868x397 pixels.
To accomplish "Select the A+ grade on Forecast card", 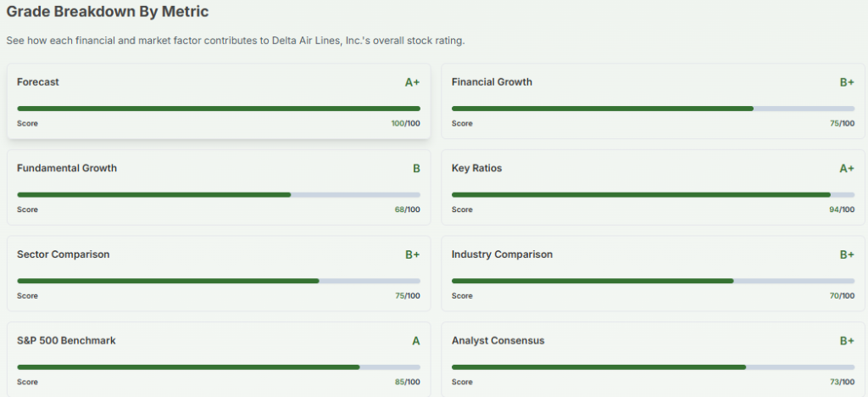I will (x=412, y=82).
